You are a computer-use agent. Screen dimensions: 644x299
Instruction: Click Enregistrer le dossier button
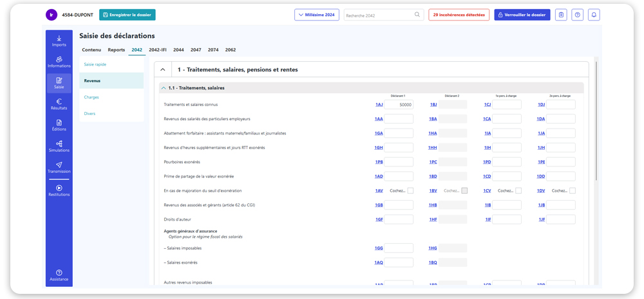pyautogui.click(x=128, y=15)
